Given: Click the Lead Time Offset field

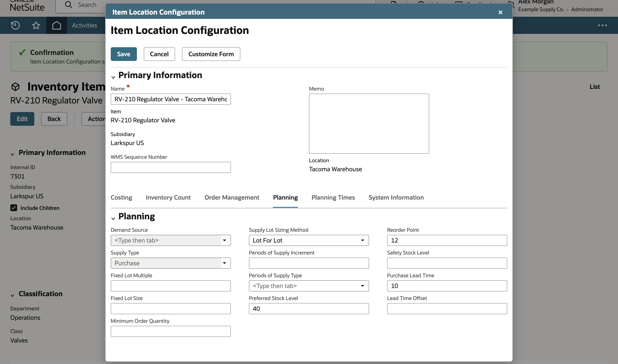Looking at the screenshot, I should 447,309.
